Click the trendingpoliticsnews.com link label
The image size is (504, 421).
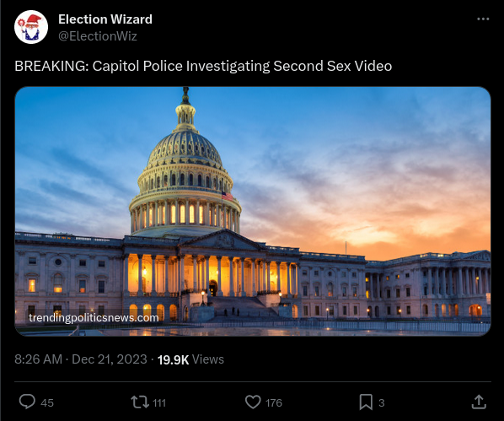pyautogui.click(x=94, y=318)
